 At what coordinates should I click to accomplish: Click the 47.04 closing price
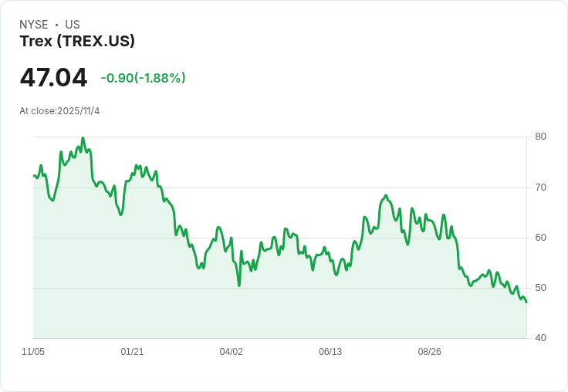53,78
